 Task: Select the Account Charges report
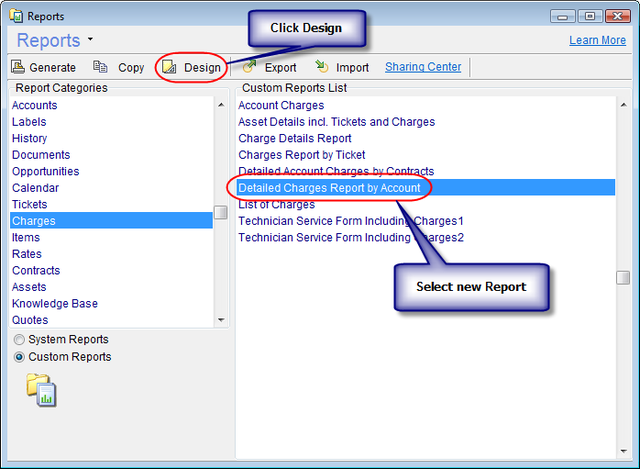281,105
